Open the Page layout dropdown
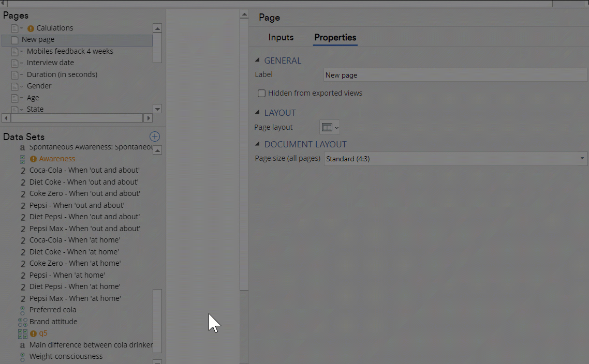 (329, 128)
